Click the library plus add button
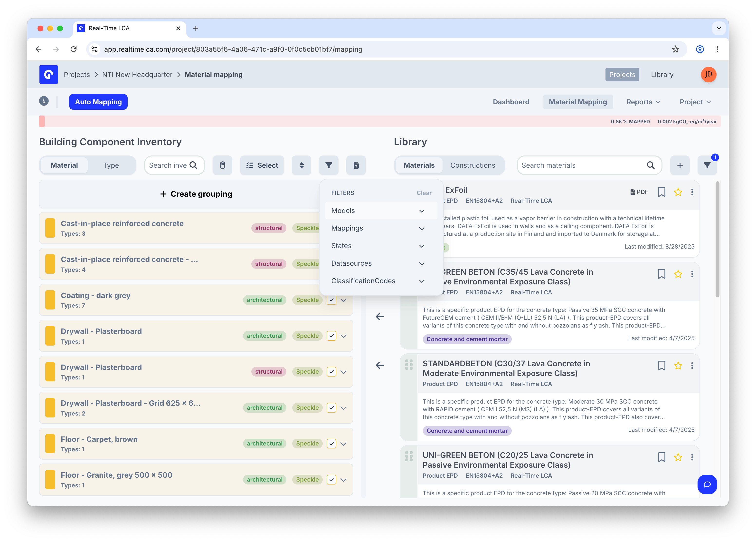 [680, 165]
